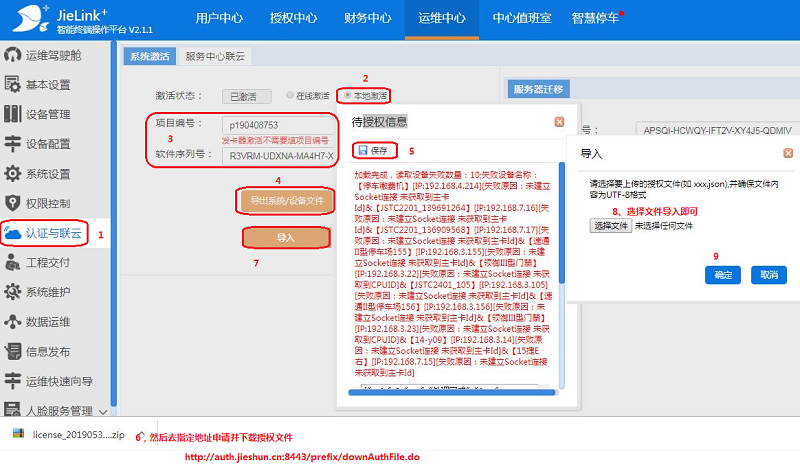Confirm import with 确定 button
The width and height of the screenshot is (800, 467).
[x=723, y=275]
